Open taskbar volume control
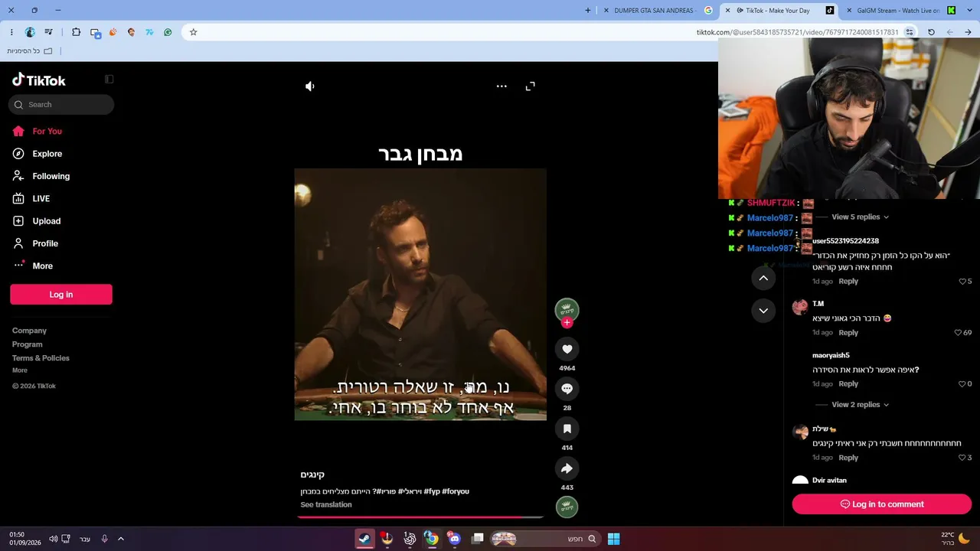Screen dimensions: 980x551 click(x=54, y=539)
